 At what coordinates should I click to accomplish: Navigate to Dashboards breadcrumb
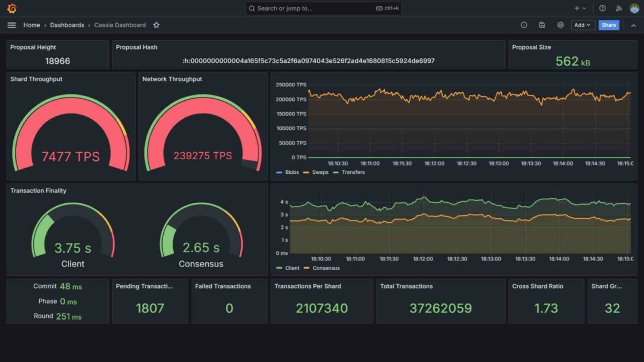click(67, 25)
